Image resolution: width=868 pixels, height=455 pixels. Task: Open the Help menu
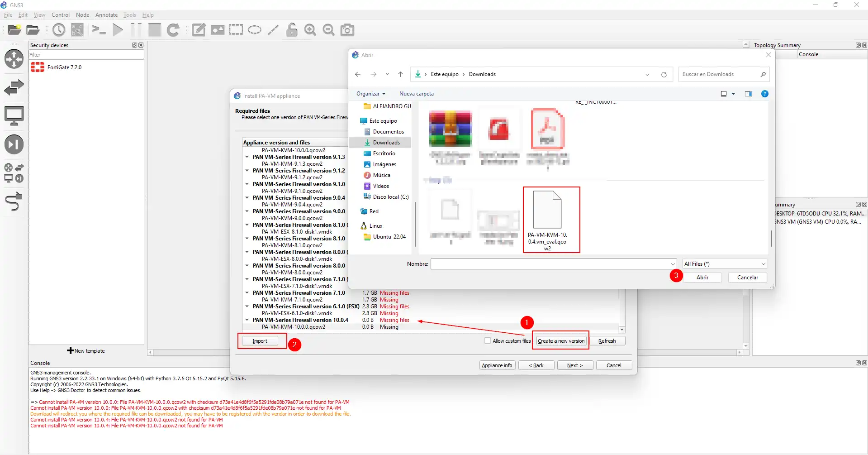[x=148, y=15]
